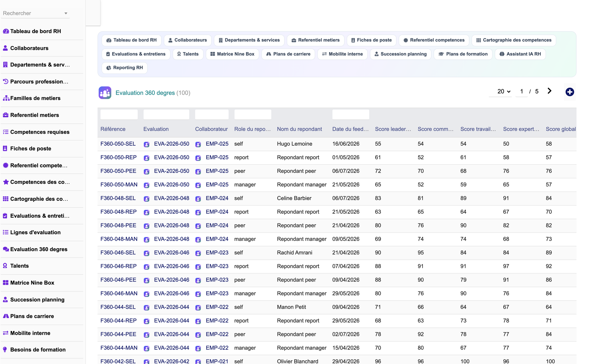589x364 pixels.
Task: Click the Référence column filter field
Action: tap(119, 115)
